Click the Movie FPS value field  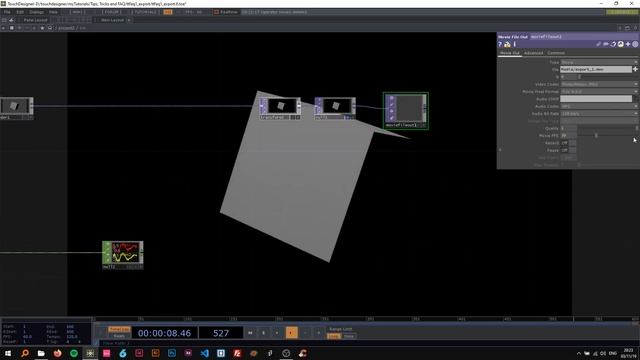coord(568,136)
